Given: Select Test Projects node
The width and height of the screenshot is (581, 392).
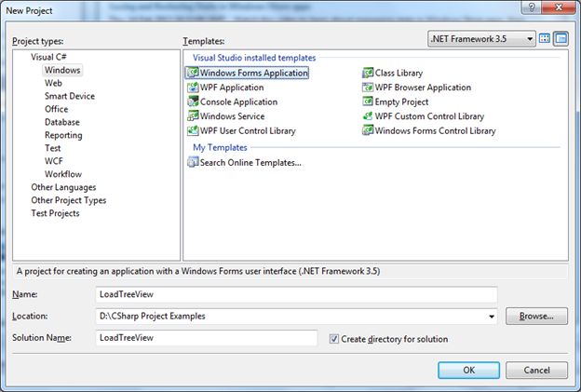Looking at the screenshot, I should pos(55,213).
